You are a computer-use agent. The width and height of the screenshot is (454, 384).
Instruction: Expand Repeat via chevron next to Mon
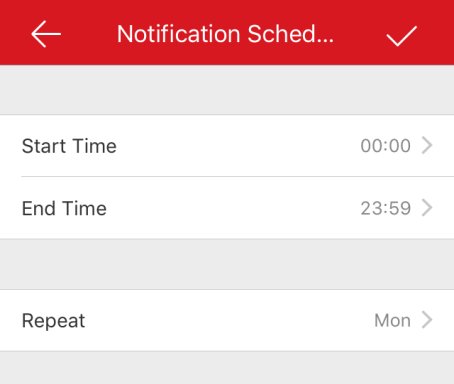coord(427,320)
